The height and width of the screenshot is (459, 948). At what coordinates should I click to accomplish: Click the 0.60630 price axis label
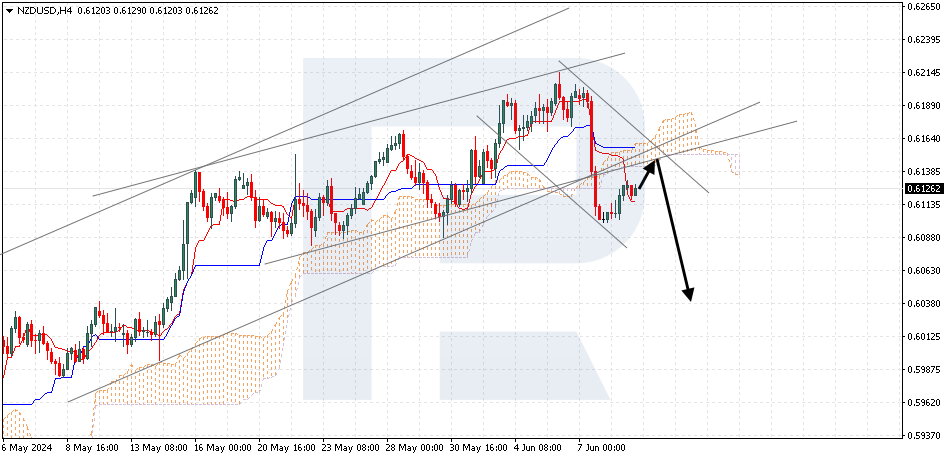tap(925, 271)
